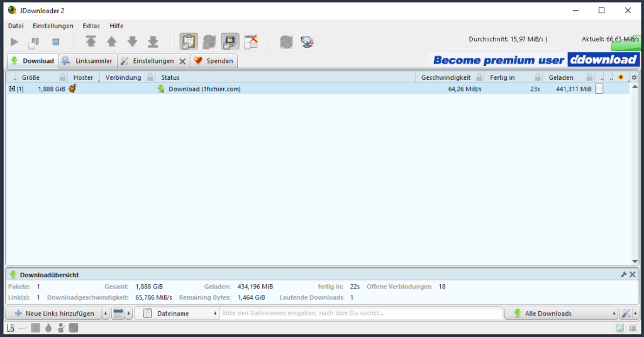
Task: Click the bottom-right tools settings icon
Action: [x=626, y=313]
